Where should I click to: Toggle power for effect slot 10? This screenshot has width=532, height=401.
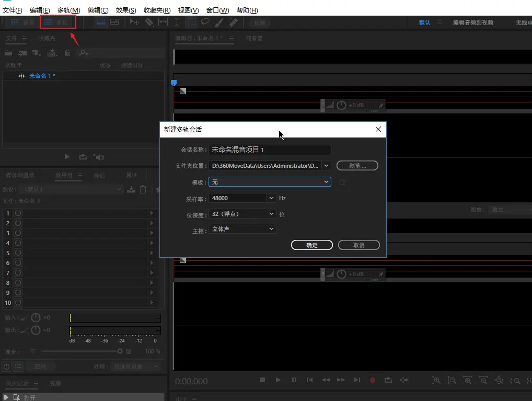(17, 302)
